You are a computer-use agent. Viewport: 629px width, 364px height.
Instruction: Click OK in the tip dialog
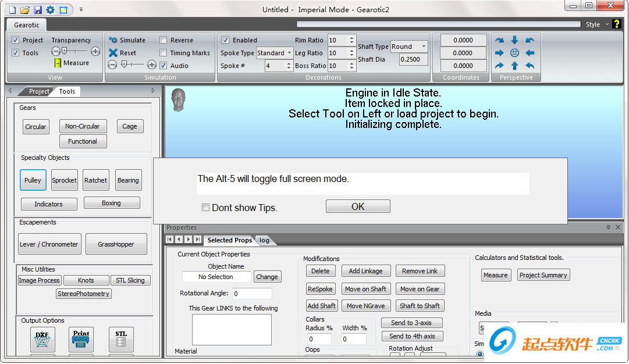[x=358, y=206]
